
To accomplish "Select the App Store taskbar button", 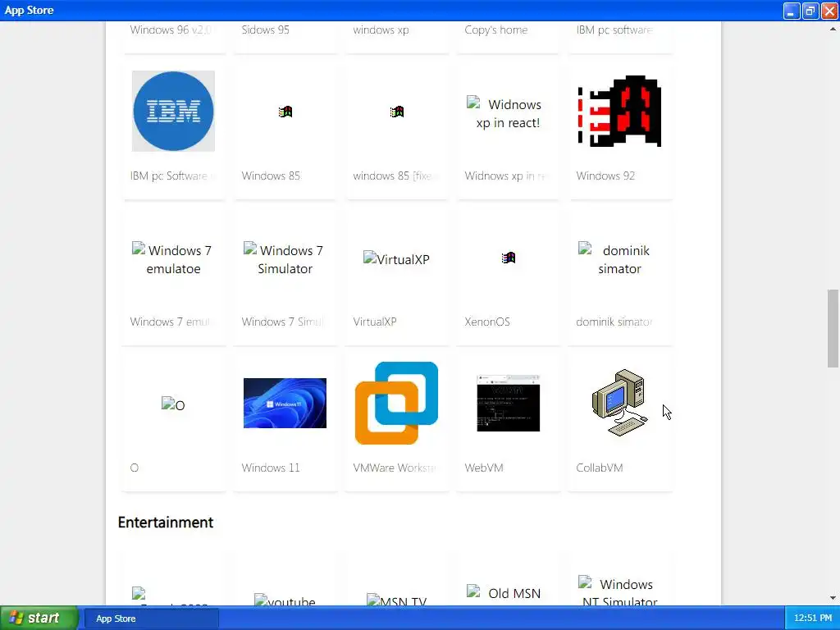I will 152,619.
